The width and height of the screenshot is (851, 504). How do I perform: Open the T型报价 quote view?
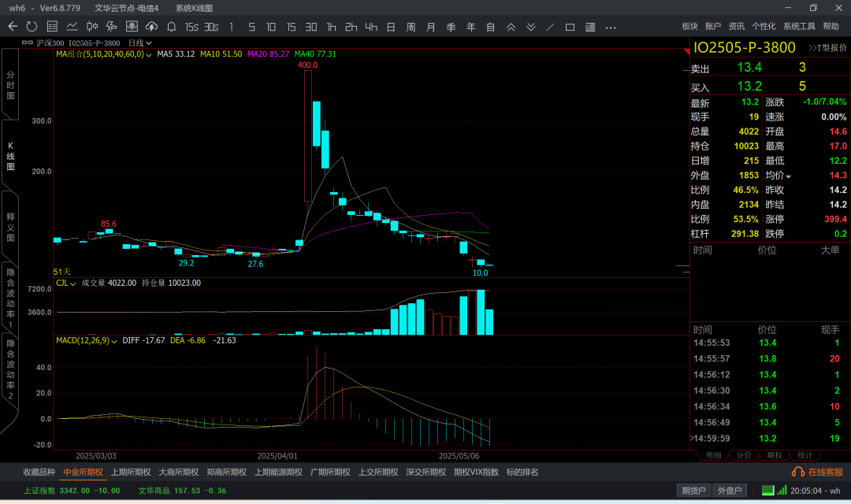[x=828, y=48]
